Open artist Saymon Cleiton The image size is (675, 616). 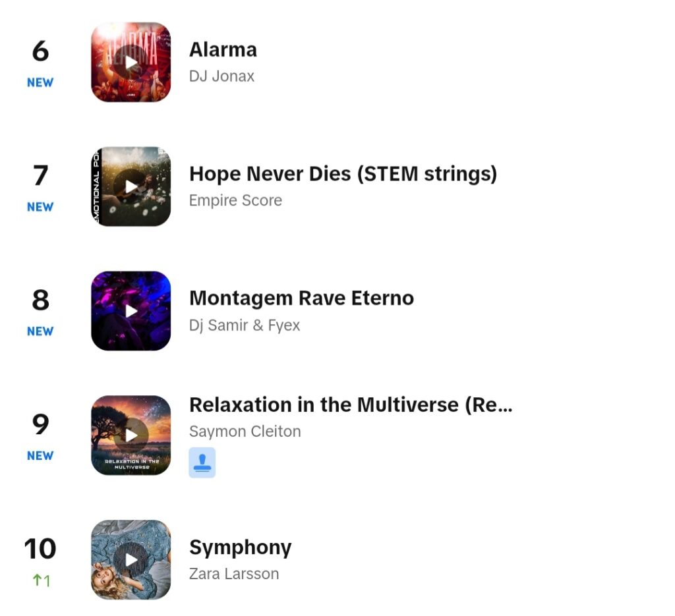click(245, 432)
